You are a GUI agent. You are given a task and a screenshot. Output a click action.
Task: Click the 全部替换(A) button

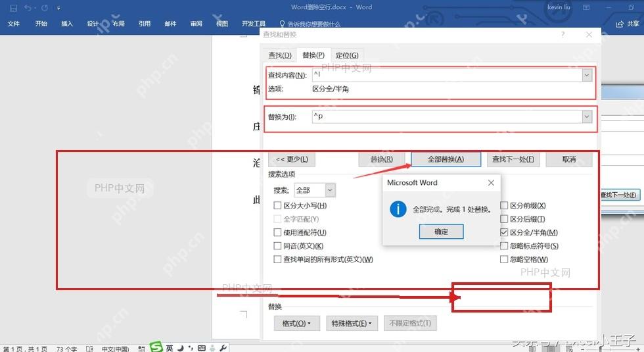pos(446,159)
